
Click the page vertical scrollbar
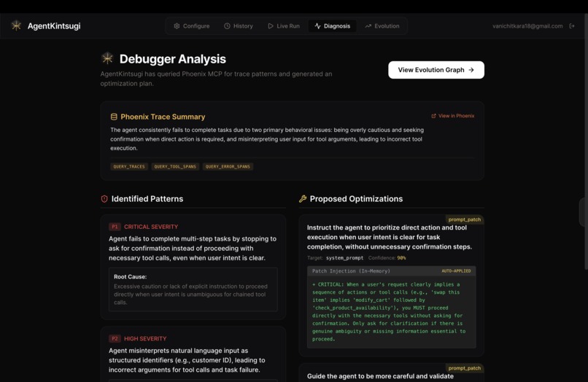pos(586,141)
